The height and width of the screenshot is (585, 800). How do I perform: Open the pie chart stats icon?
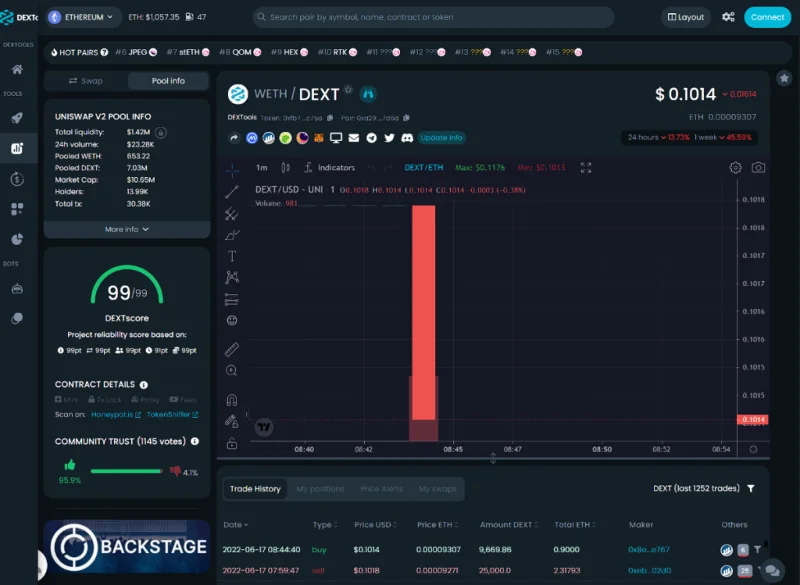point(17,239)
